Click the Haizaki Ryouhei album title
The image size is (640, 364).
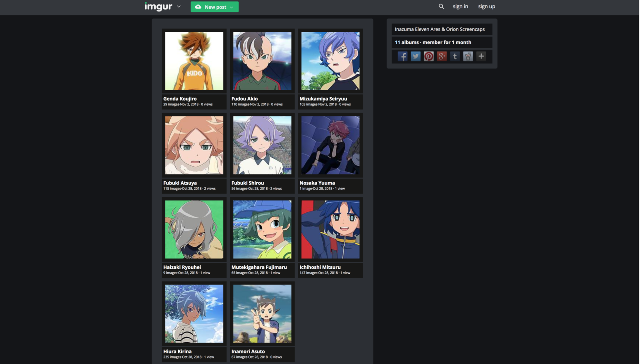click(182, 267)
